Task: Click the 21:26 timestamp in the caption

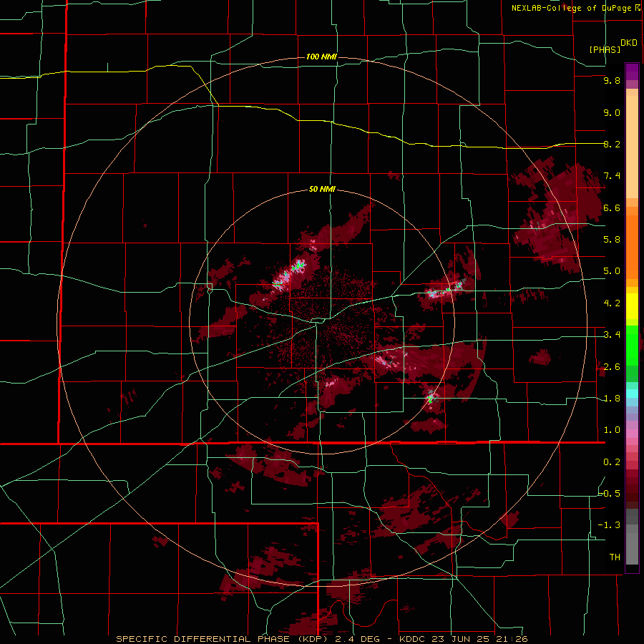Action: coord(512,639)
